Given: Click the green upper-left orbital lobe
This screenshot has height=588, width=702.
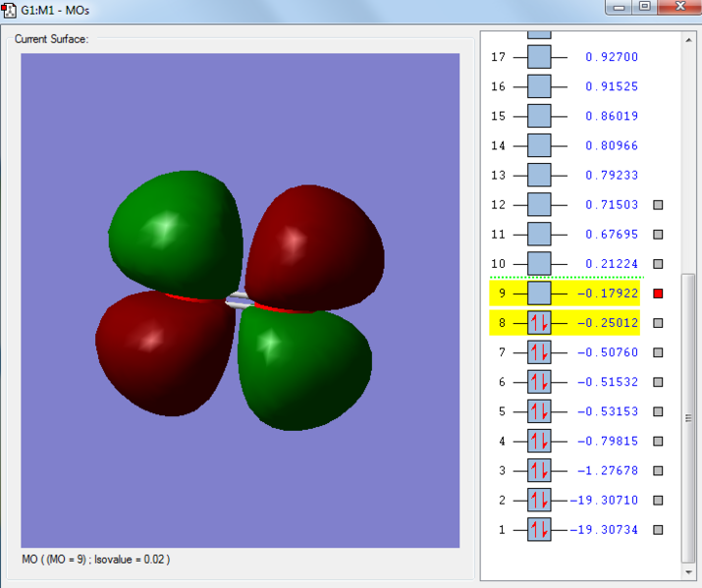Looking at the screenshot, I should pos(175,233).
